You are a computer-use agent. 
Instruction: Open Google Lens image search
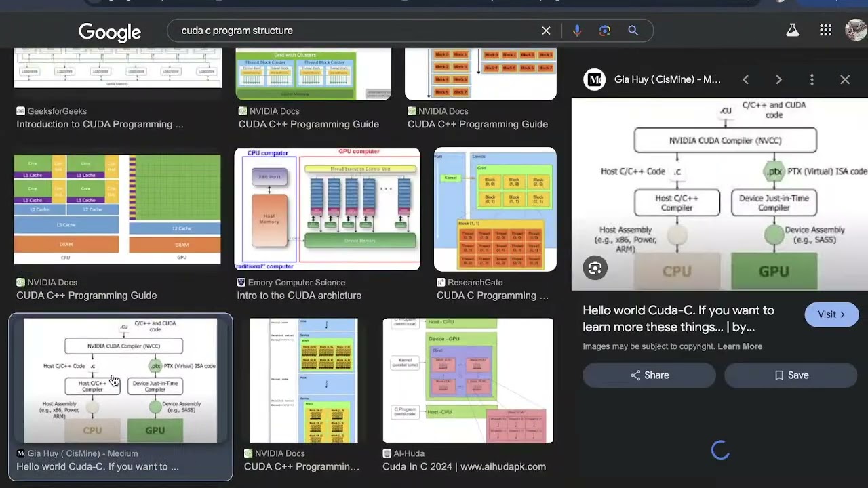point(605,30)
